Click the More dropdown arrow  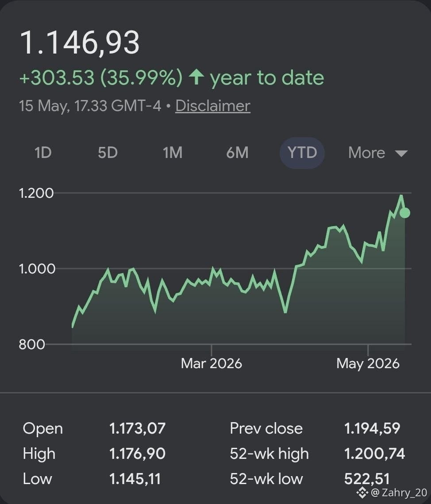[x=401, y=154]
